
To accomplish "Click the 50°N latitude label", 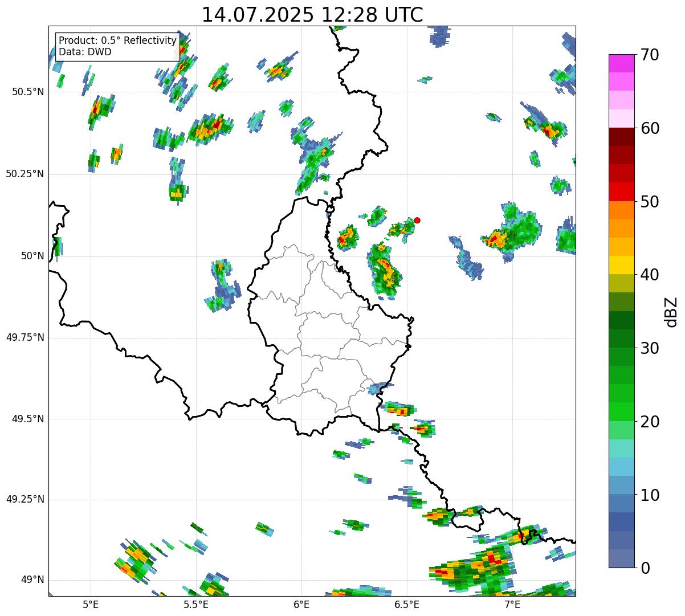I will click(x=32, y=256).
